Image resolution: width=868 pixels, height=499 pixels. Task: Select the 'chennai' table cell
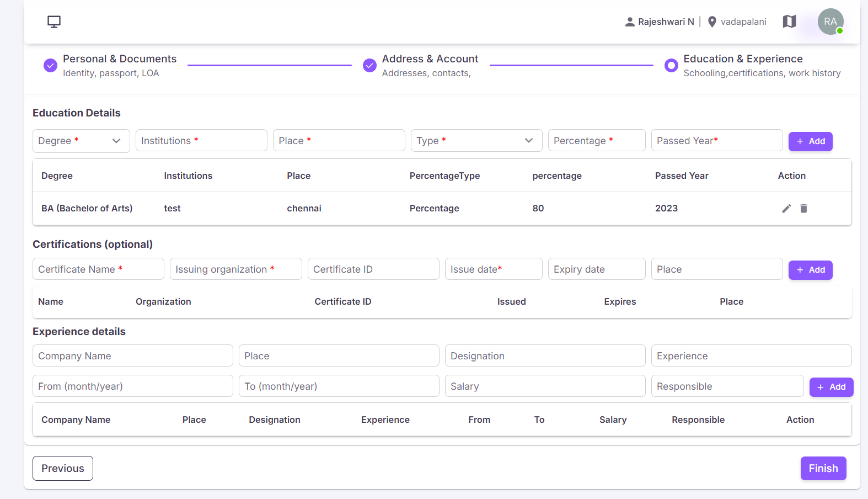304,208
